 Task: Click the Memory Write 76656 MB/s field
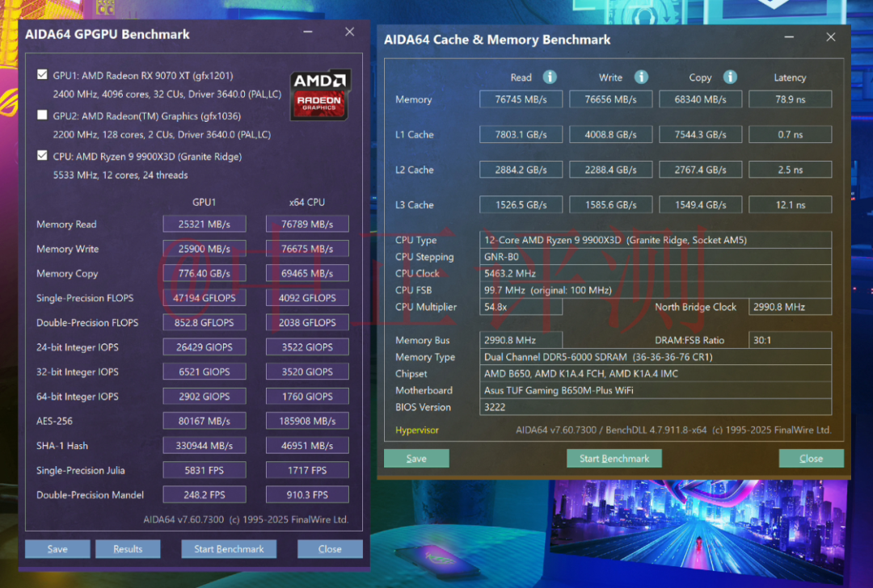click(611, 99)
